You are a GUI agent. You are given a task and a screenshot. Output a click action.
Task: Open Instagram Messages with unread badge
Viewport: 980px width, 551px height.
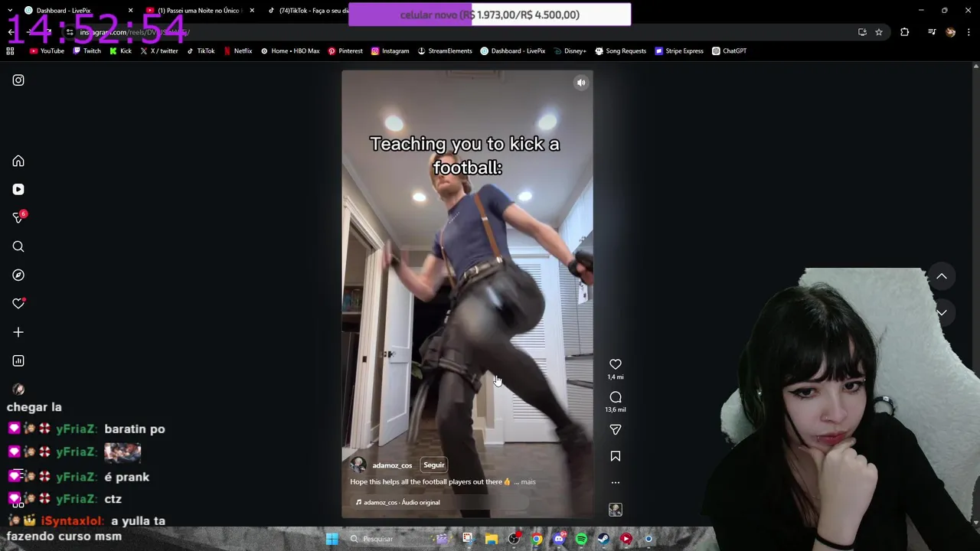pyautogui.click(x=18, y=218)
